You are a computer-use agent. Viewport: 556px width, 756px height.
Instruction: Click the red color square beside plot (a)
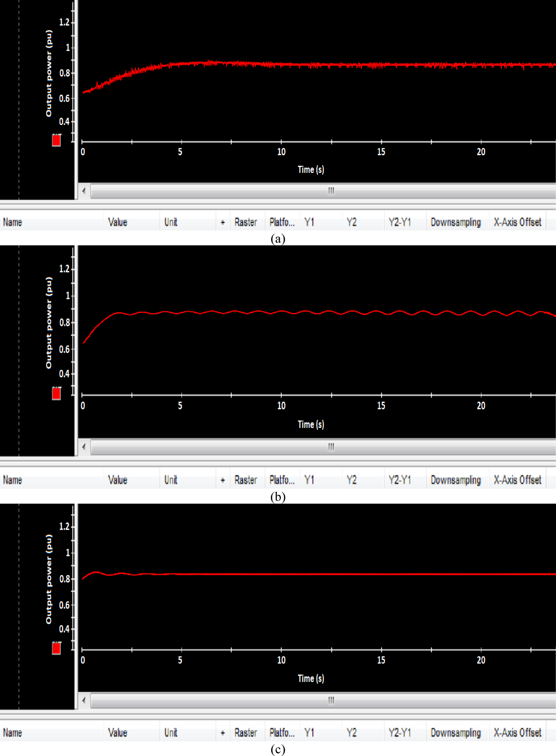point(56,140)
